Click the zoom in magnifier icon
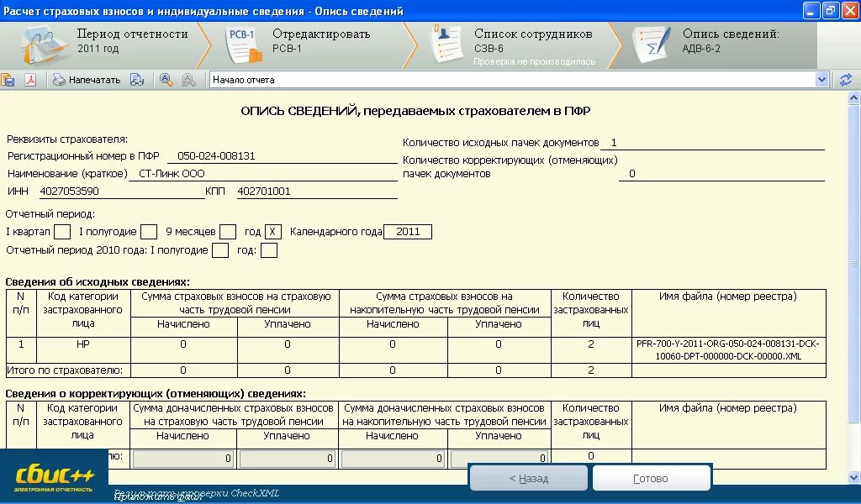861x504 pixels. click(166, 80)
